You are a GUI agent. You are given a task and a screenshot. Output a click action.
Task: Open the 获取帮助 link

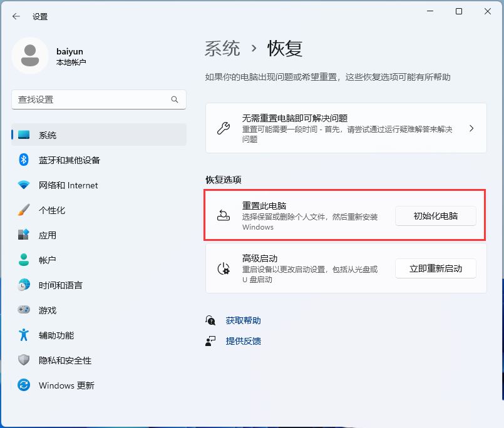click(x=244, y=320)
